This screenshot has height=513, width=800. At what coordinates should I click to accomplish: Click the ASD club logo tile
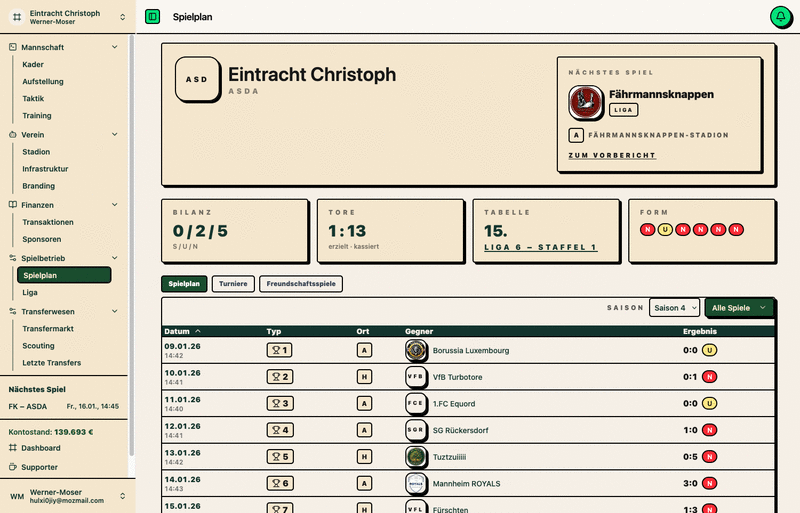197,79
